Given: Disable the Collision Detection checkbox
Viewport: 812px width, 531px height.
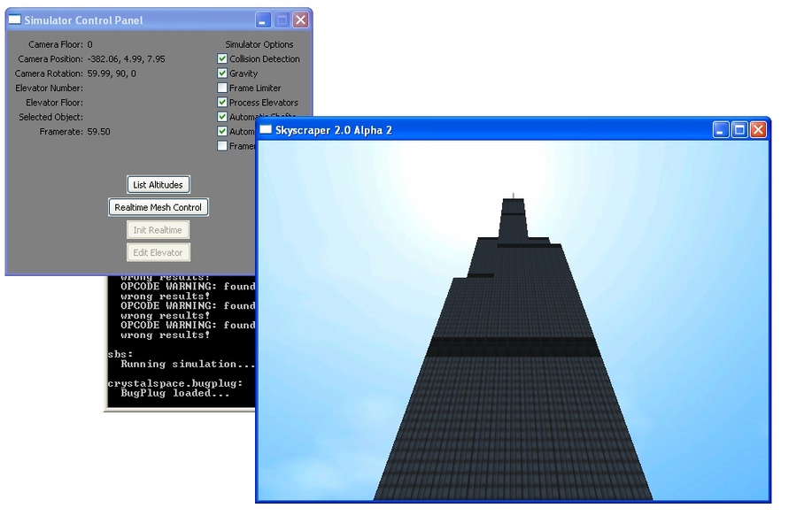Looking at the screenshot, I should (222, 59).
